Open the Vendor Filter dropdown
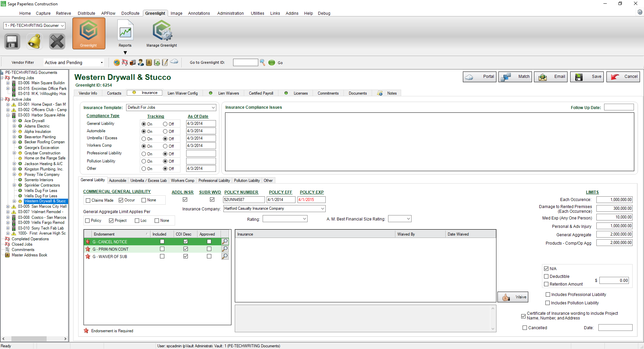This screenshot has height=349, width=644. [x=102, y=63]
